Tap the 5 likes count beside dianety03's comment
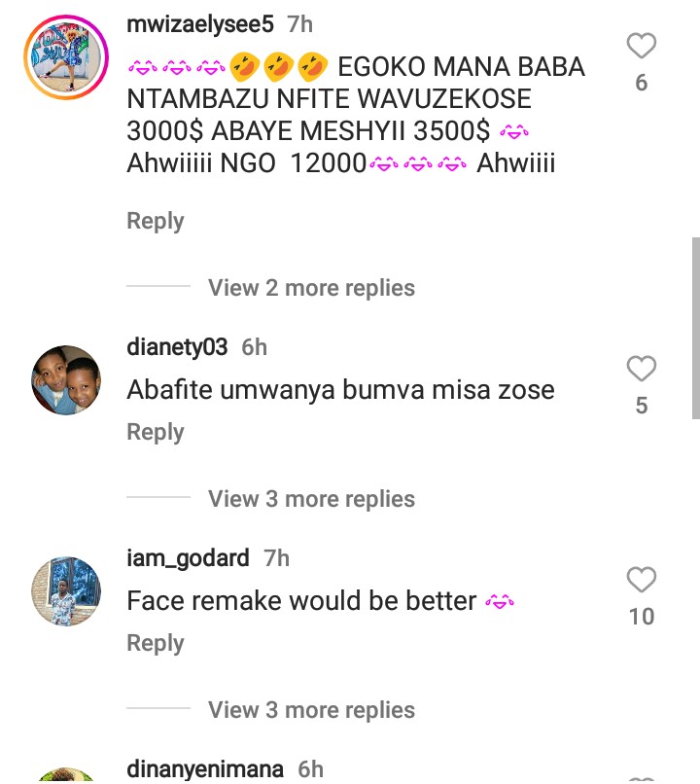 (641, 406)
